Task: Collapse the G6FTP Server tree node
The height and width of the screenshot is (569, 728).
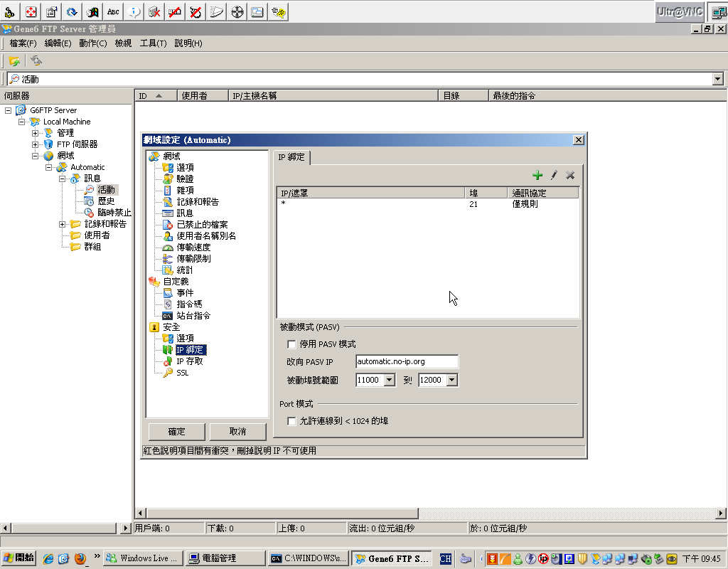Action: [8, 110]
